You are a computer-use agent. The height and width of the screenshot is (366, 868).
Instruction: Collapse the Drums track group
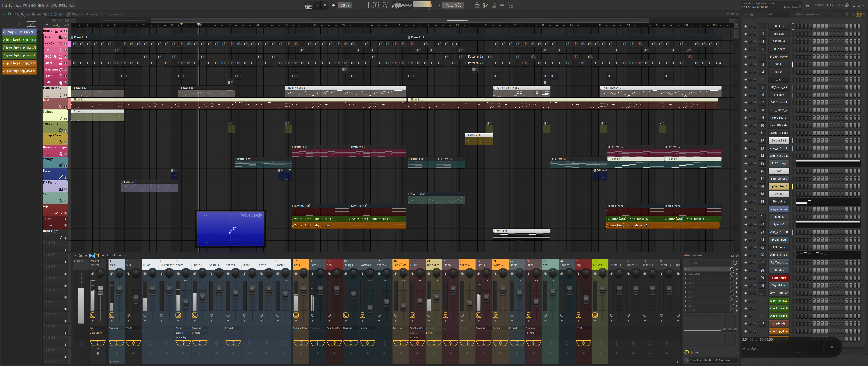click(x=61, y=31)
